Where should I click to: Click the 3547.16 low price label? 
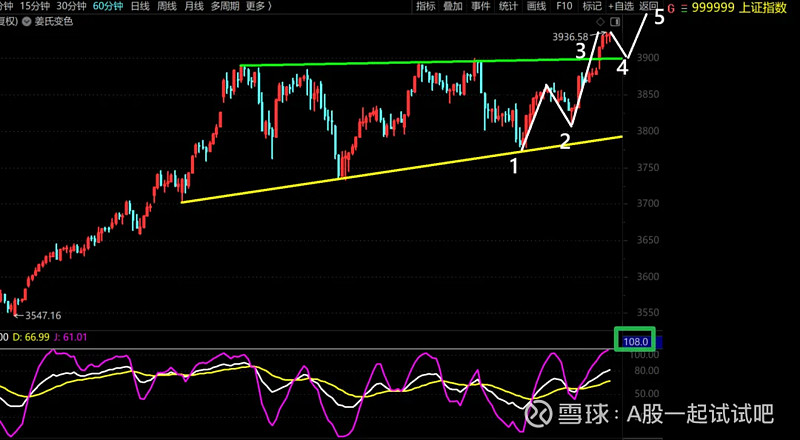point(43,315)
